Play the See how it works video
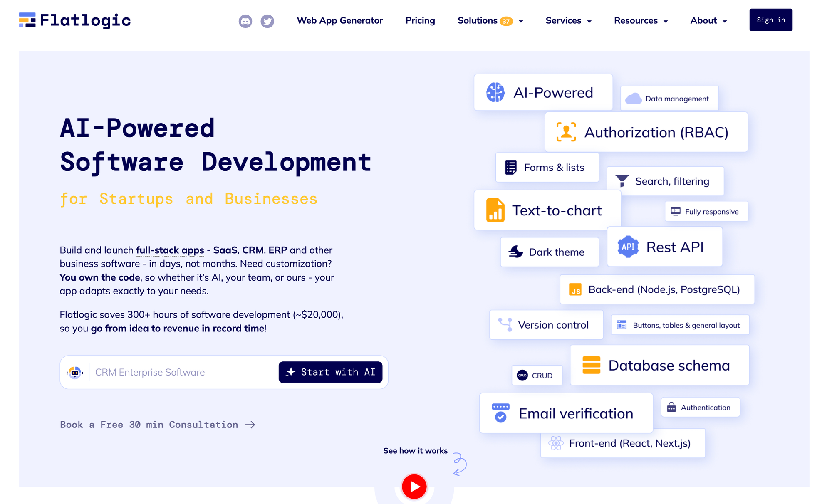Screen dimensions: 832x504 [x=414, y=486]
